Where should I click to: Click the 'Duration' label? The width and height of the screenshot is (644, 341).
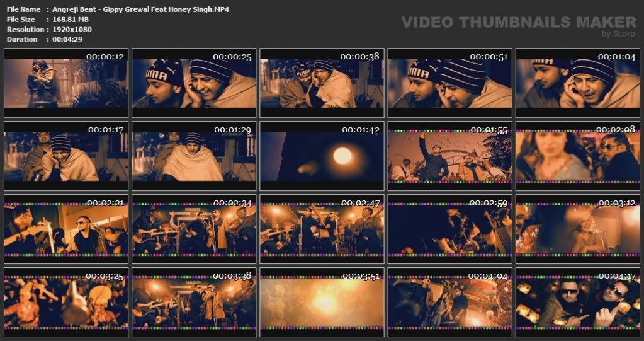coord(22,40)
